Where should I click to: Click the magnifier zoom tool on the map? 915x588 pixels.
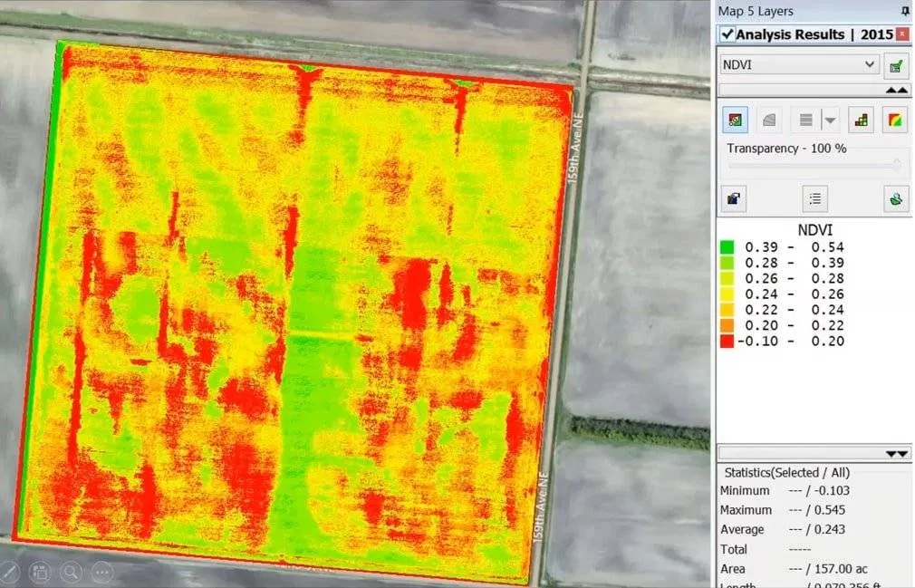coord(71,572)
